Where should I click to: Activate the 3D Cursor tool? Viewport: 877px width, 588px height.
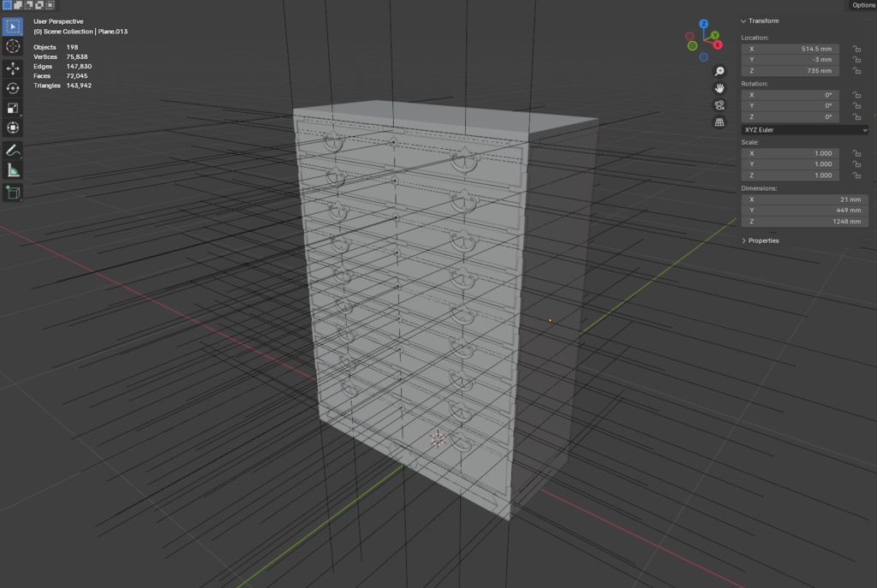13,46
